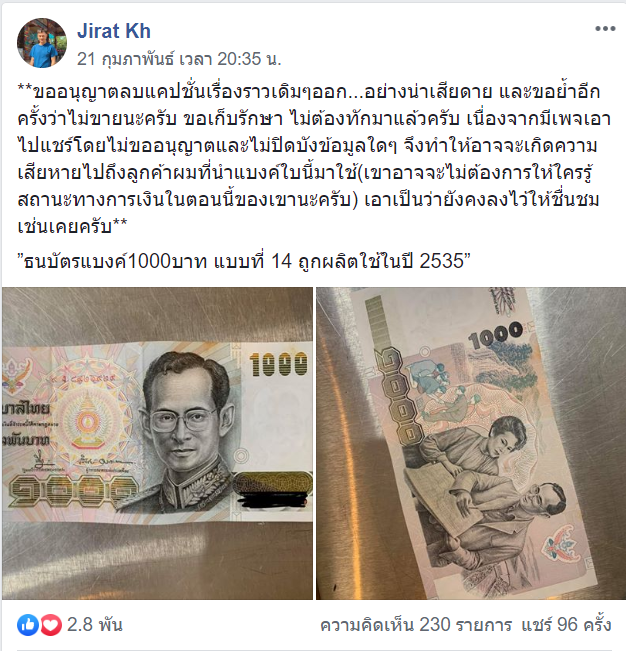Open the Jirat Kh profile name link
The height and width of the screenshot is (651, 626).
tap(114, 31)
